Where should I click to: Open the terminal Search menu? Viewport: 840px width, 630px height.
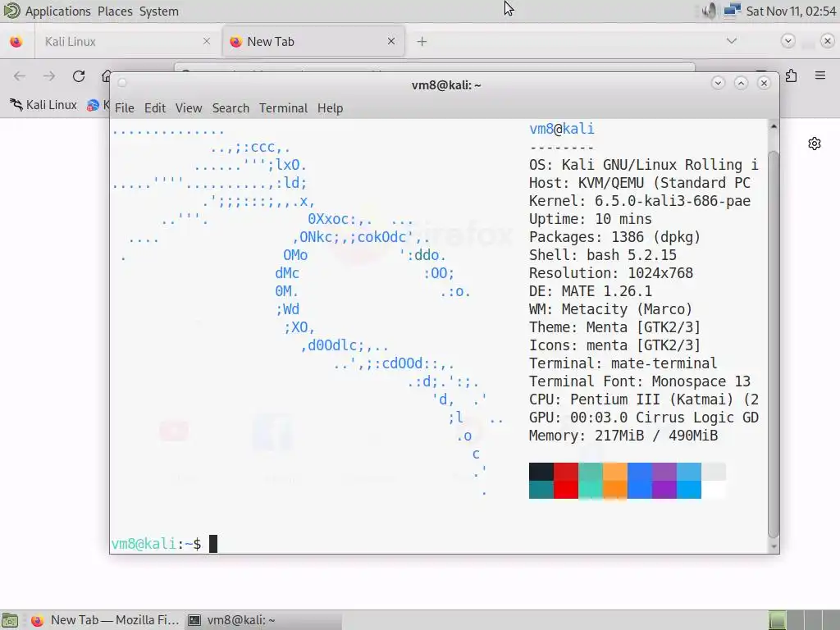point(231,108)
